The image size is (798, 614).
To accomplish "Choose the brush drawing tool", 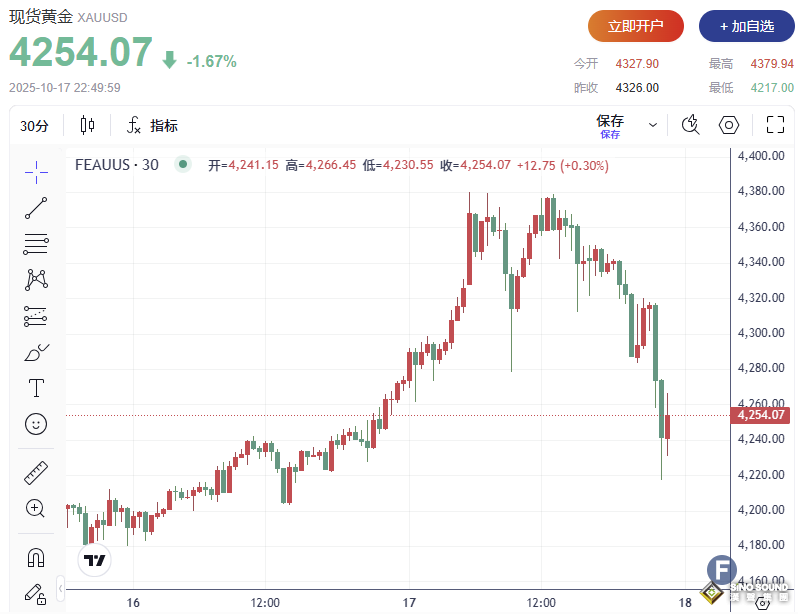I will [x=36, y=352].
